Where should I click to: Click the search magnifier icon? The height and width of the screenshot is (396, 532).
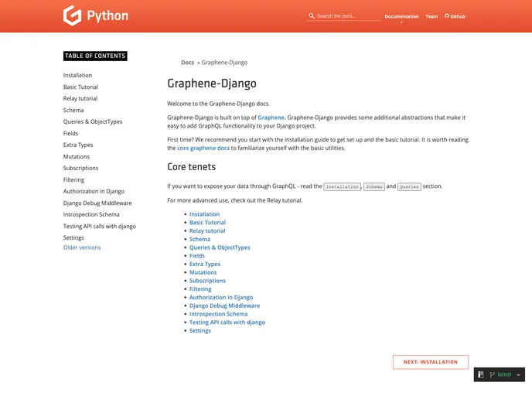311,16
